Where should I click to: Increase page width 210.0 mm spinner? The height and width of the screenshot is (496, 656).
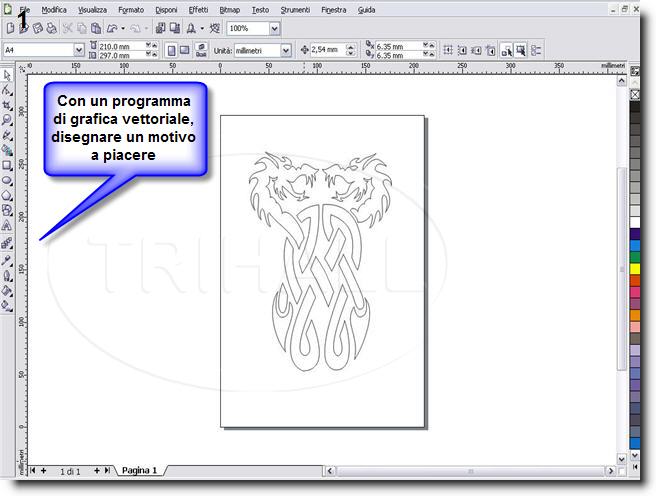155,45
